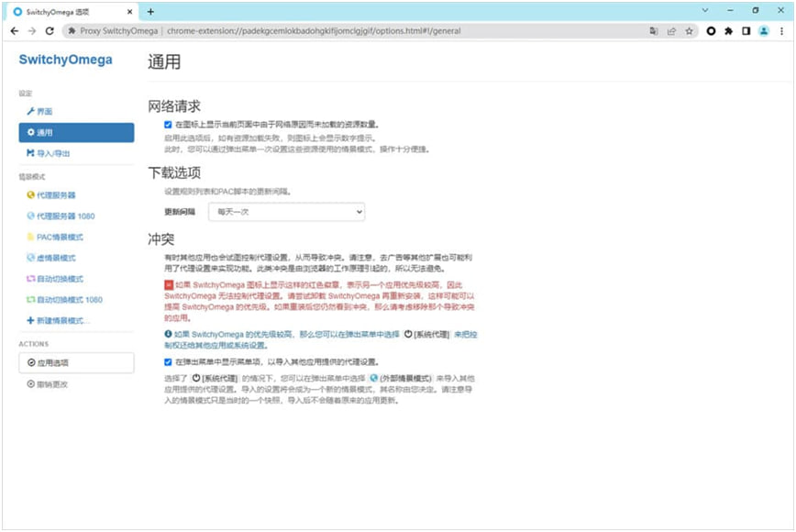Click the browser address bar
This screenshot has height=532, width=796.
pyautogui.click(x=367, y=30)
